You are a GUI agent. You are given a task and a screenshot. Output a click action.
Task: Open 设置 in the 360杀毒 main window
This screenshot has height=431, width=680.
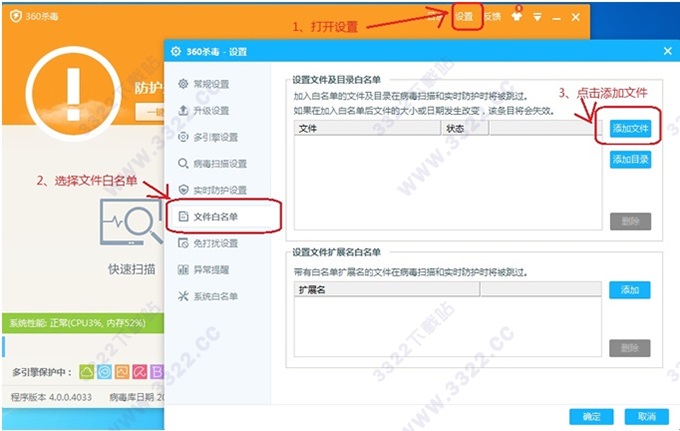(464, 16)
